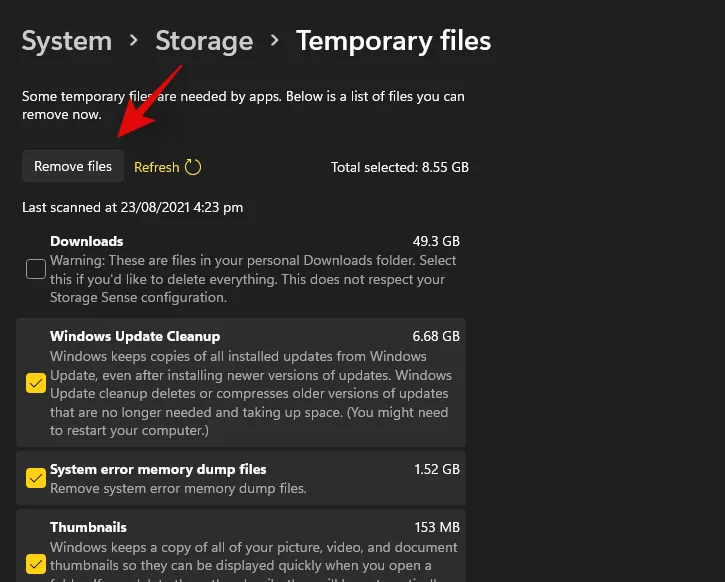Click the Refresh text link
725x582 pixels.
(x=156, y=167)
